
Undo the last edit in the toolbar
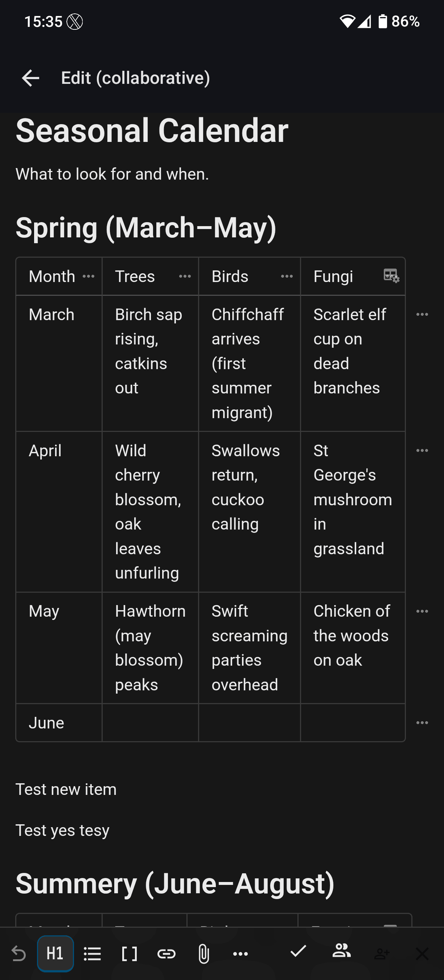click(18, 954)
